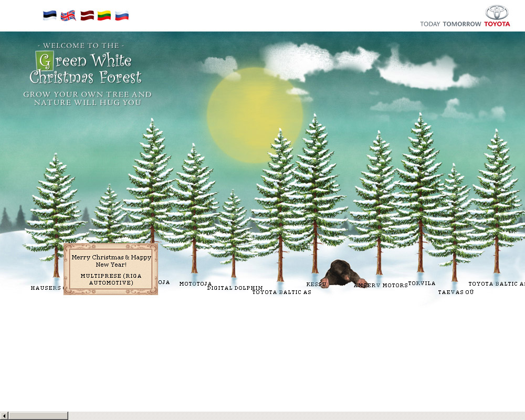Image resolution: width=525 pixels, height=420 pixels.
Task: Click the green G logo square
Action: 45,61
